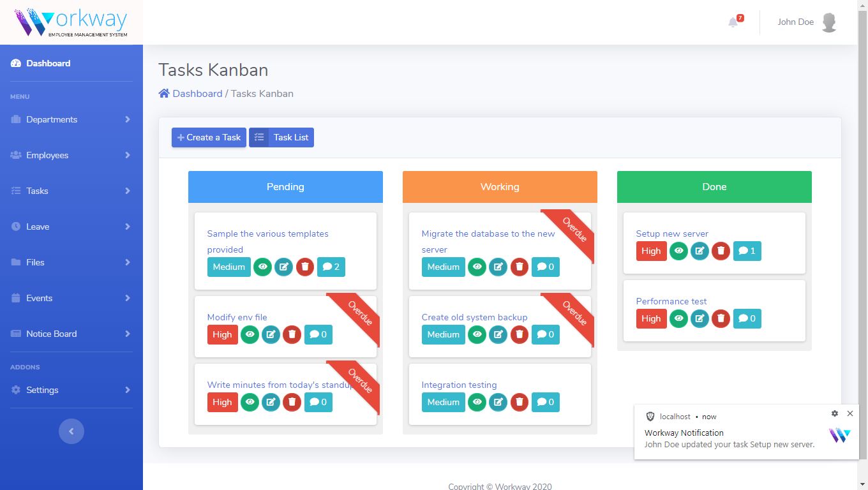This screenshot has width=868, height=490.
Task: Close the Workway Notification popup
Action: pos(850,413)
